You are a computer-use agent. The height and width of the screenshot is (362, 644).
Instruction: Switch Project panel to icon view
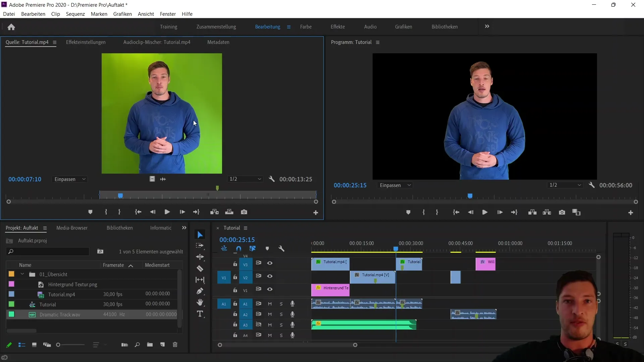click(34, 345)
